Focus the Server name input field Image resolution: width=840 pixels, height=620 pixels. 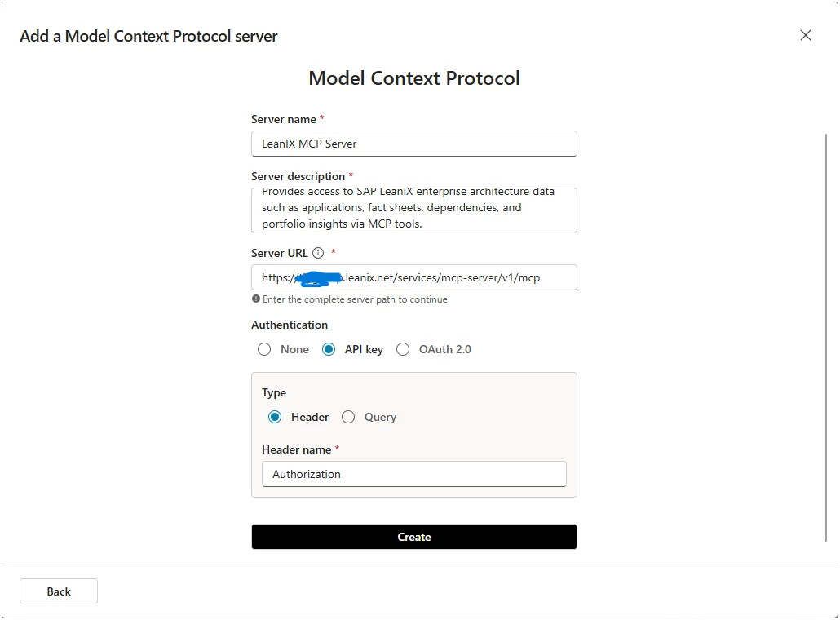[413, 144]
